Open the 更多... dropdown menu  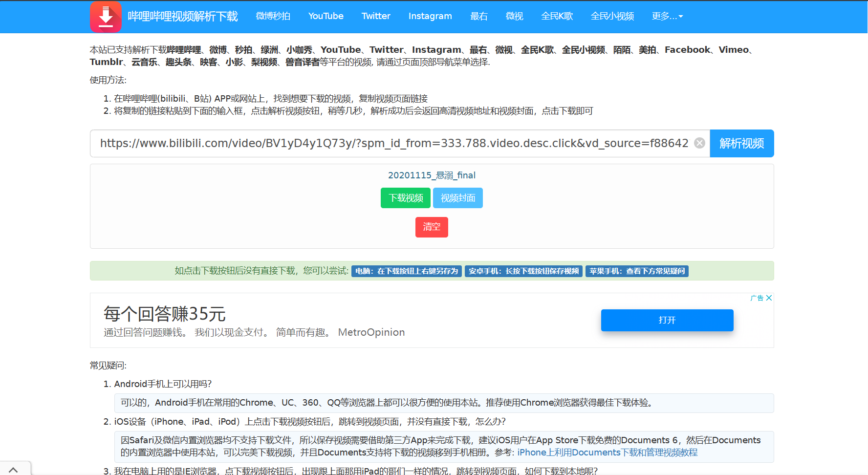coord(667,16)
